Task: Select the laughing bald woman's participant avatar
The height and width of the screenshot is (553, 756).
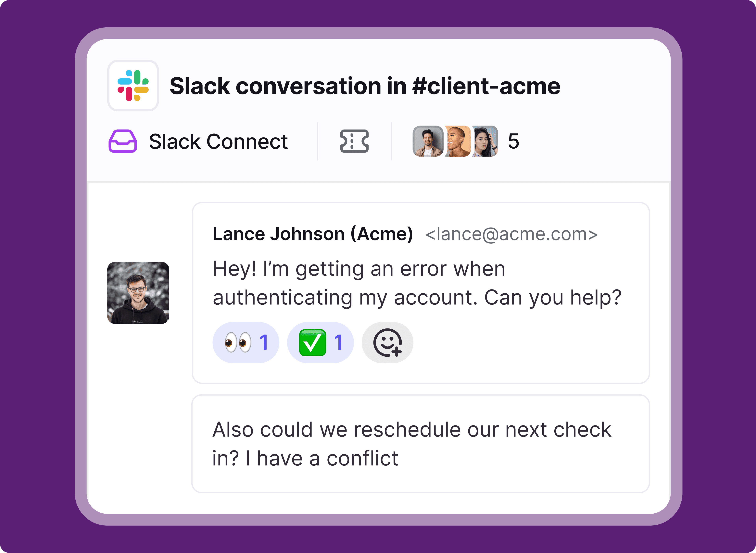Action: point(457,141)
